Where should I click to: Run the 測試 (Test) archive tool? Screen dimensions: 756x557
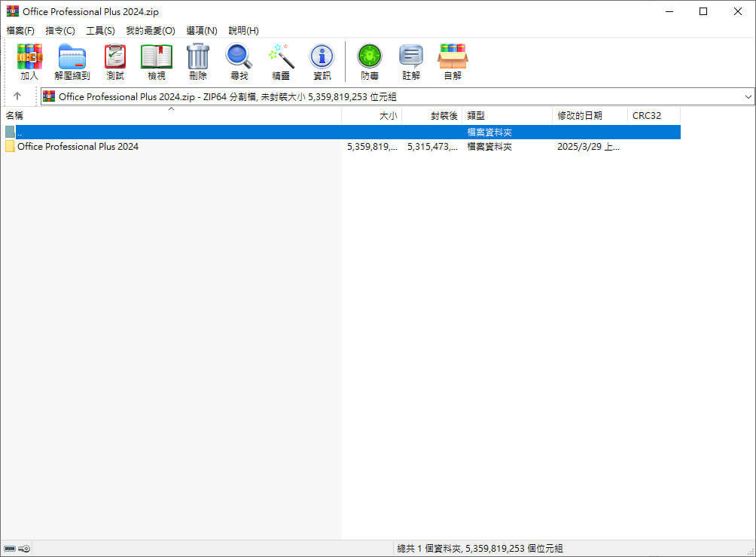115,62
